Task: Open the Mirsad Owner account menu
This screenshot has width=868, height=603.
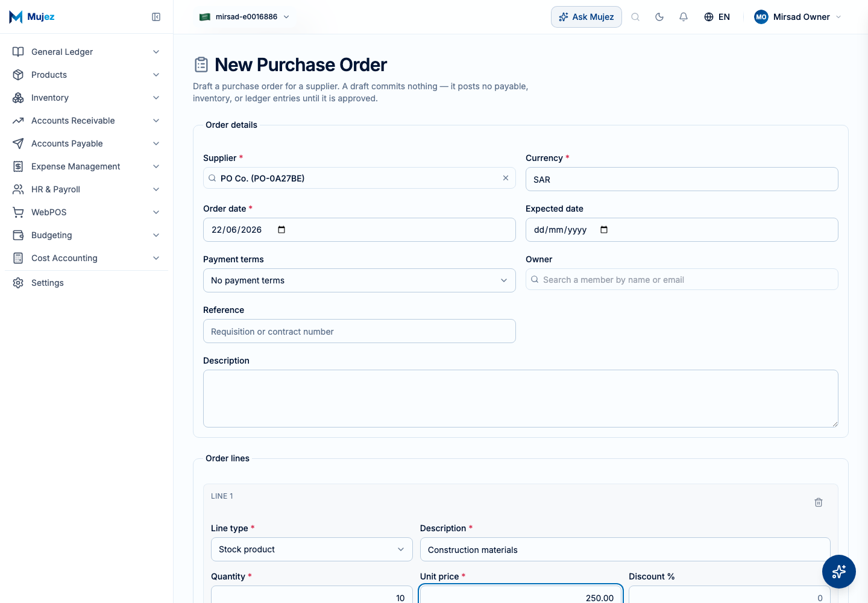Action: [797, 17]
